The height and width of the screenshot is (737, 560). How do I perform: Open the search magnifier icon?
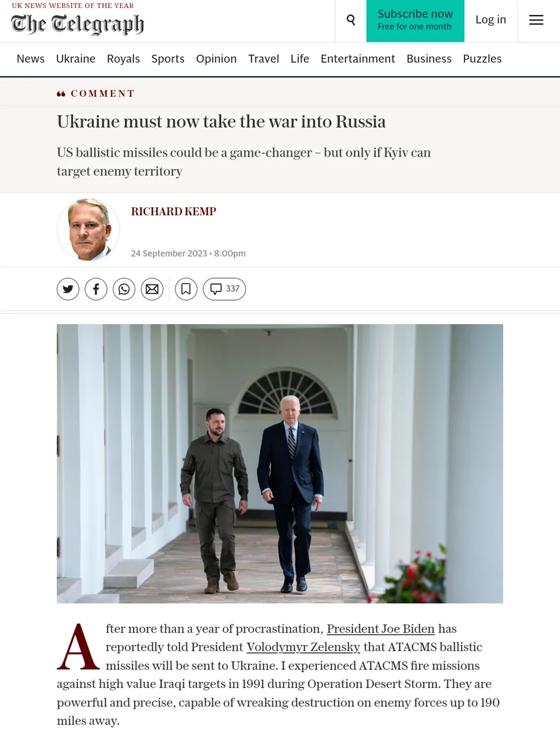pos(351,20)
